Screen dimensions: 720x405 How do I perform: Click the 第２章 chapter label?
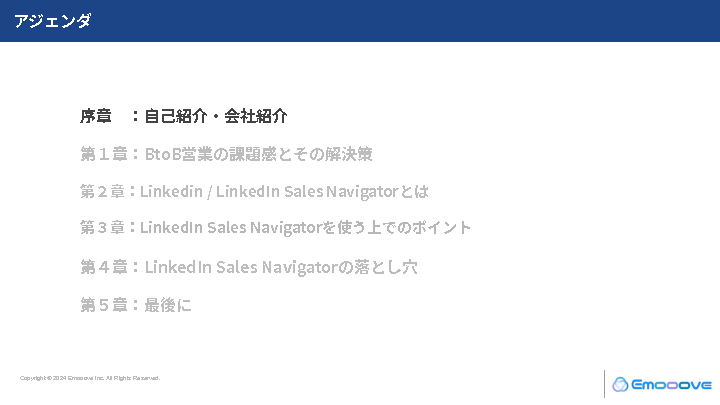click(x=102, y=191)
